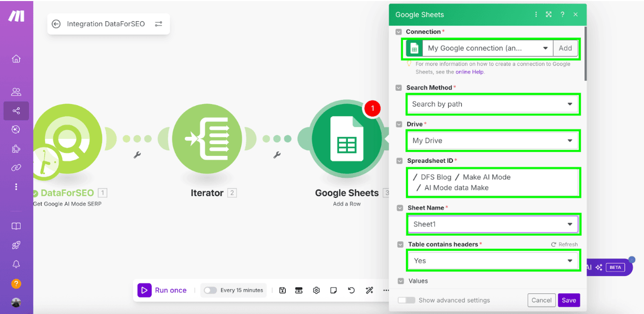Open the save icon in the bottom toolbar

click(x=282, y=291)
